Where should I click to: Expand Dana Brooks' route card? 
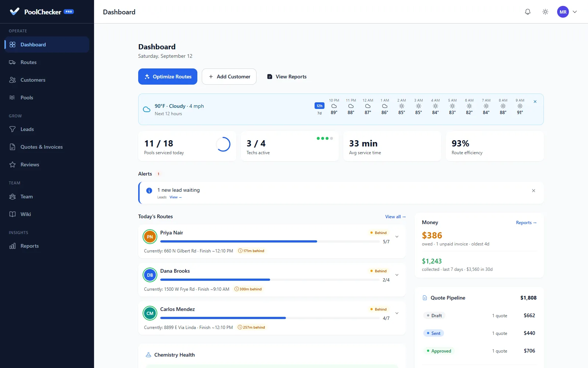(397, 275)
